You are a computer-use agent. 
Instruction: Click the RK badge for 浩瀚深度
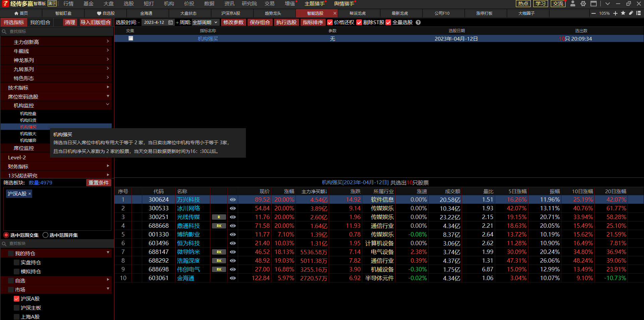(219, 261)
